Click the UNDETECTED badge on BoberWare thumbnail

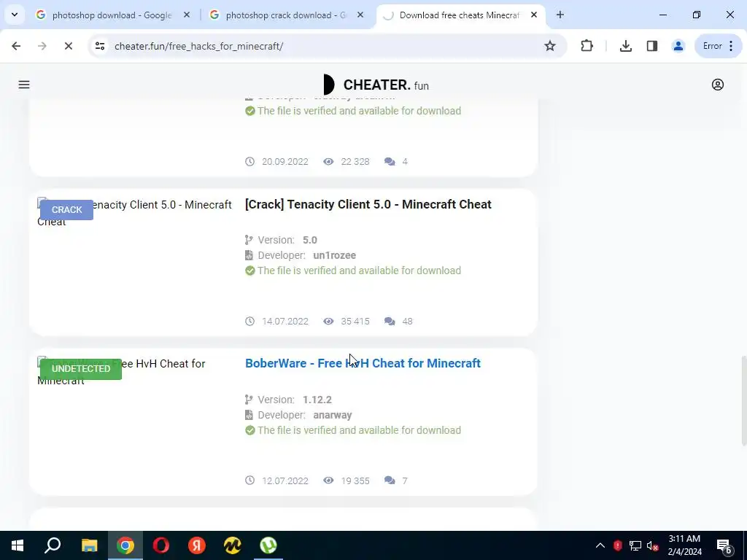pos(81,369)
